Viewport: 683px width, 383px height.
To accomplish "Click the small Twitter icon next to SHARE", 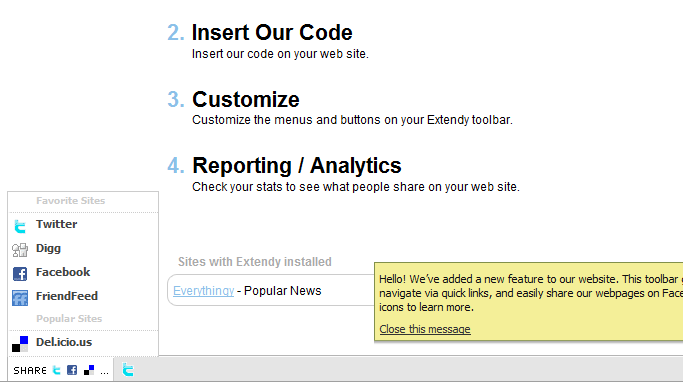I will click(x=57, y=370).
